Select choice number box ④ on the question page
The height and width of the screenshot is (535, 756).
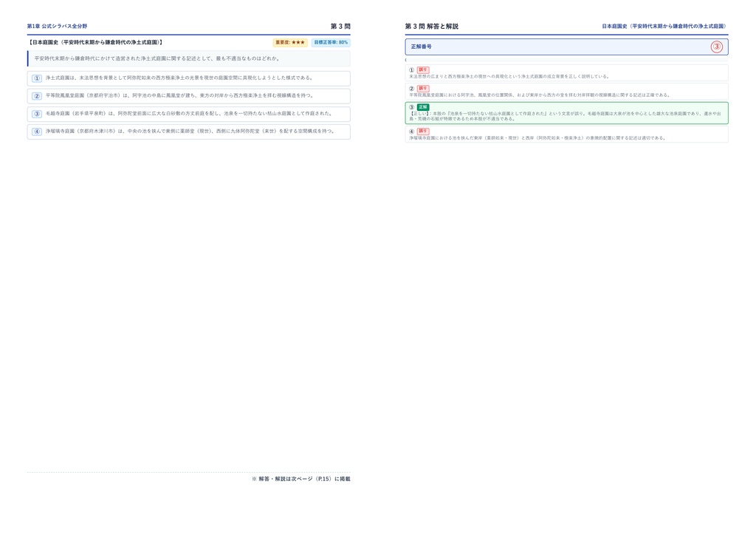click(x=37, y=132)
